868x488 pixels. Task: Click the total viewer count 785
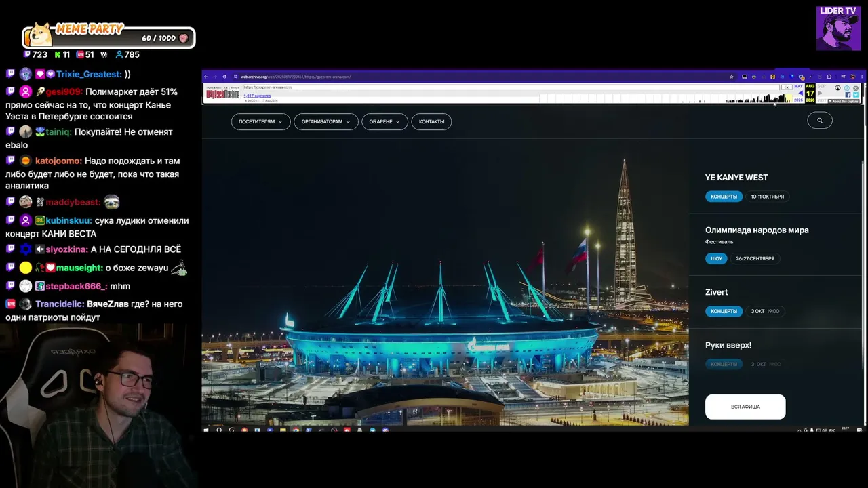127,54
